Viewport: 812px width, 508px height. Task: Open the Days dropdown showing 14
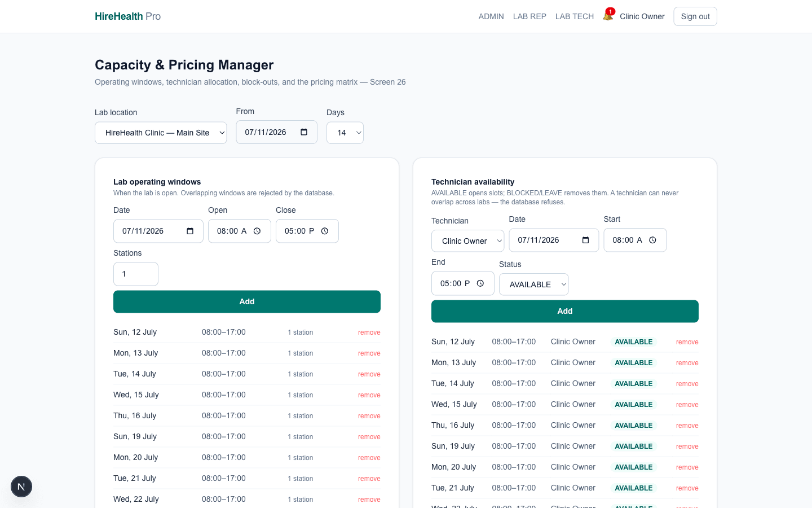coord(345,133)
